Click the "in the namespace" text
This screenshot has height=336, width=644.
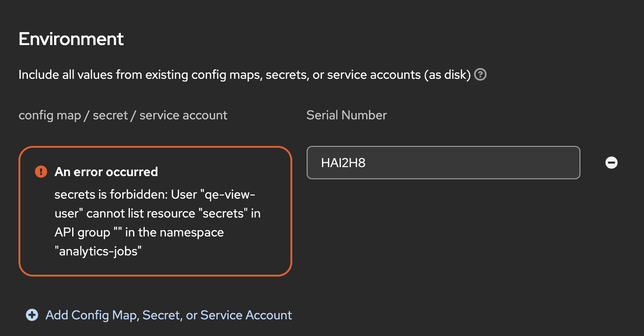[x=180, y=232]
